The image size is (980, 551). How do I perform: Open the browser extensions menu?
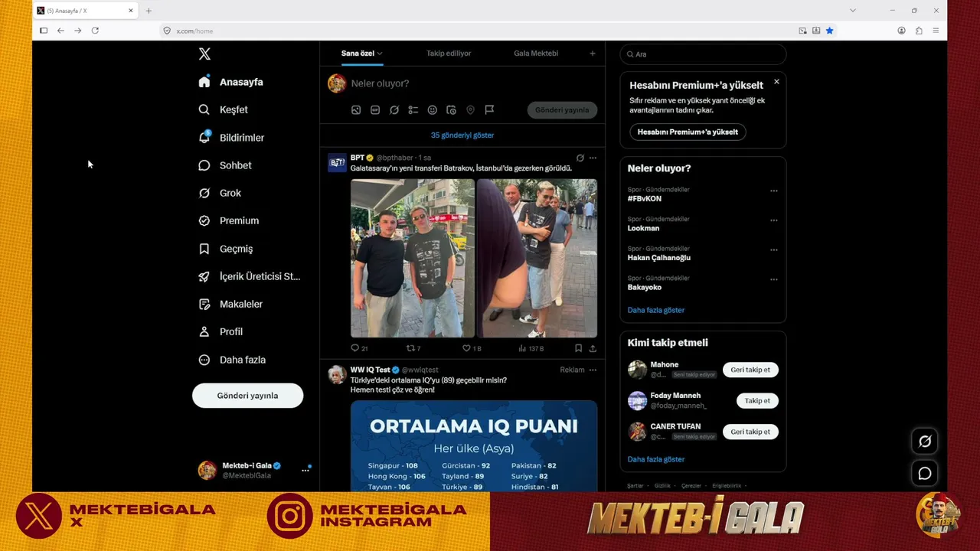pyautogui.click(x=919, y=31)
